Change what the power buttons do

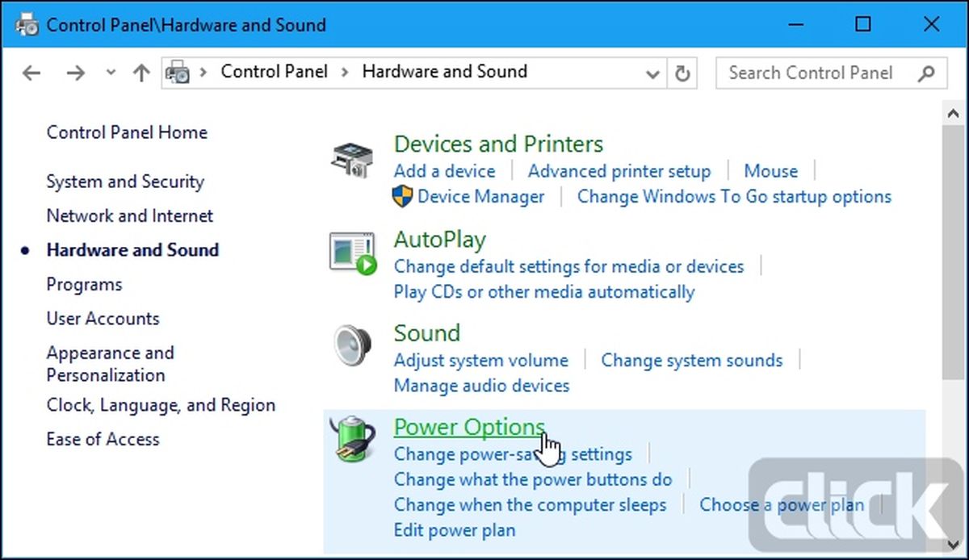pyautogui.click(x=533, y=479)
